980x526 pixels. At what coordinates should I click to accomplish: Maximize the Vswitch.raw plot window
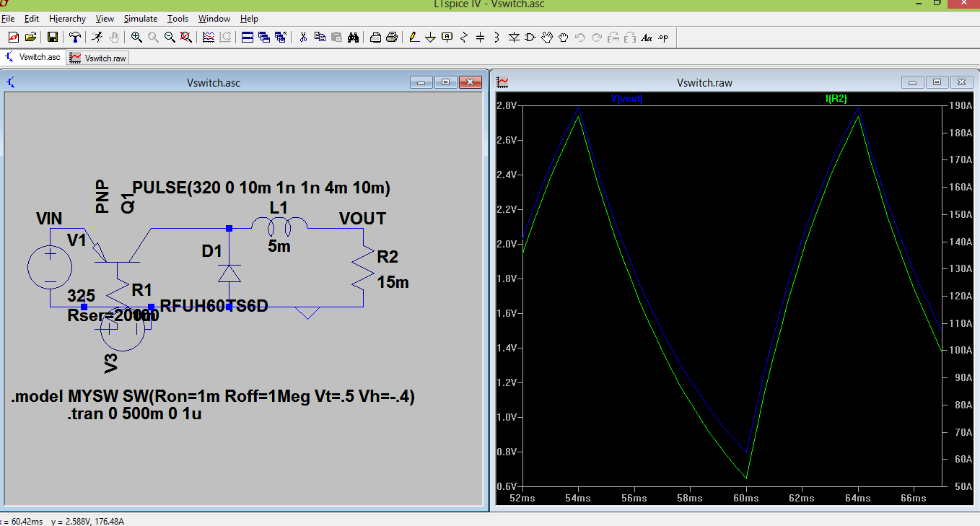pos(936,82)
